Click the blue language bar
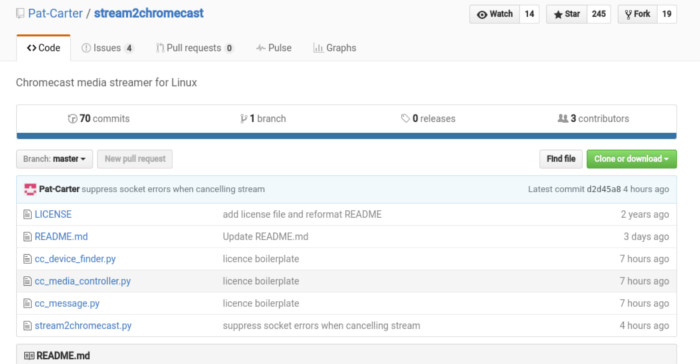The height and width of the screenshot is (364, 700). [x=346, y=136]
